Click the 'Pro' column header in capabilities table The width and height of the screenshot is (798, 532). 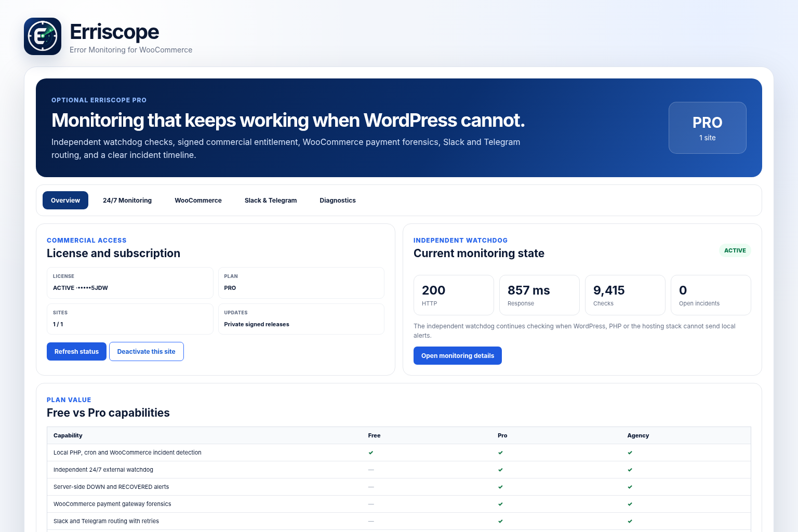point(502,435)
